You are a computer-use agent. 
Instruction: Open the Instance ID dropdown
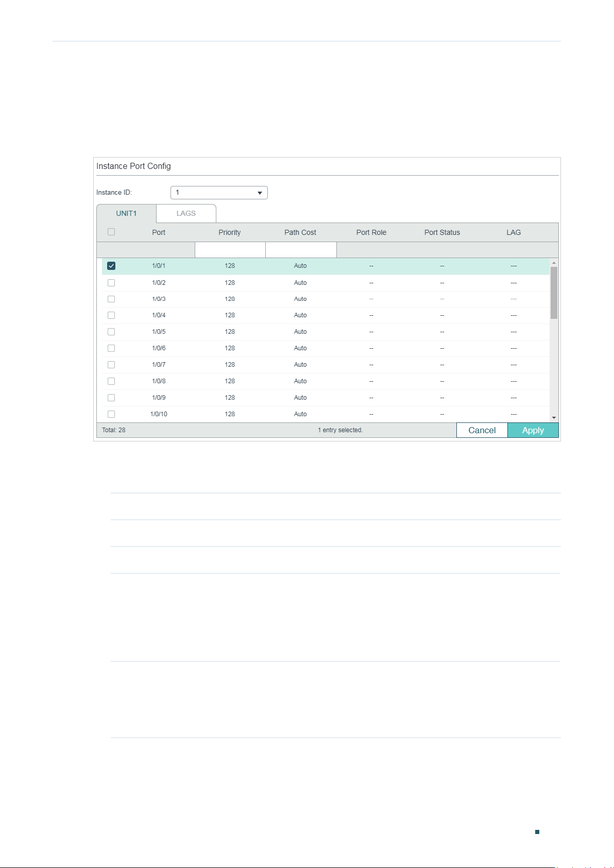219,193
